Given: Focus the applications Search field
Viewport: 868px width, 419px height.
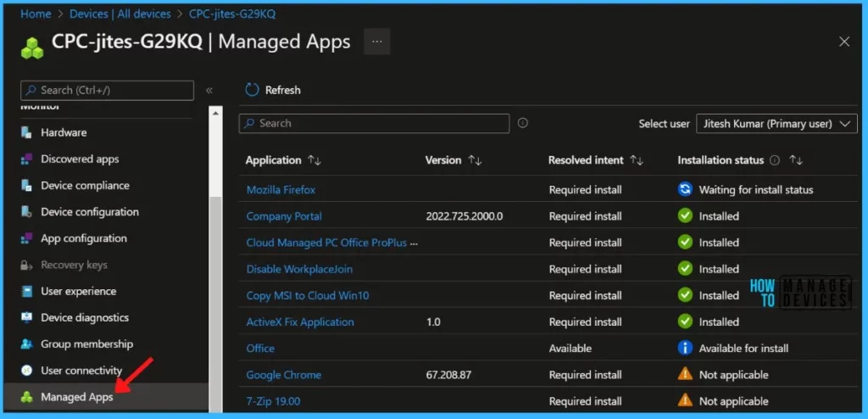Looking at the screenshot, I should pos(374,123).
